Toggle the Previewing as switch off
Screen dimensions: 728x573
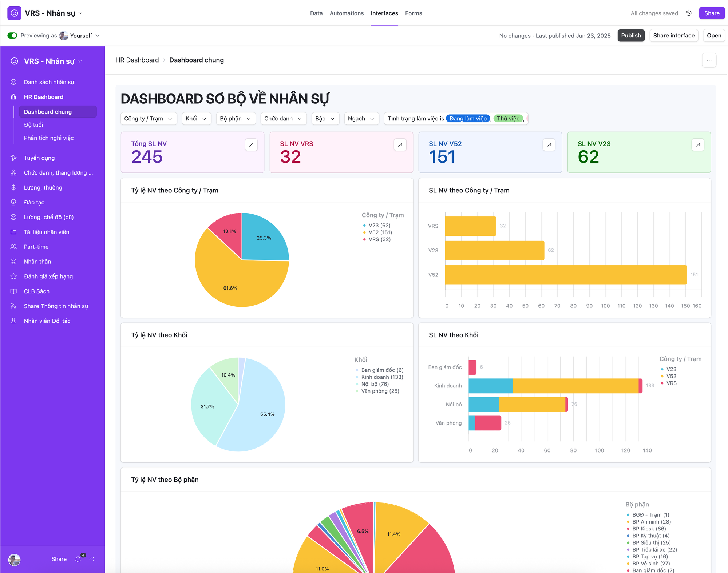pos(12,36)
